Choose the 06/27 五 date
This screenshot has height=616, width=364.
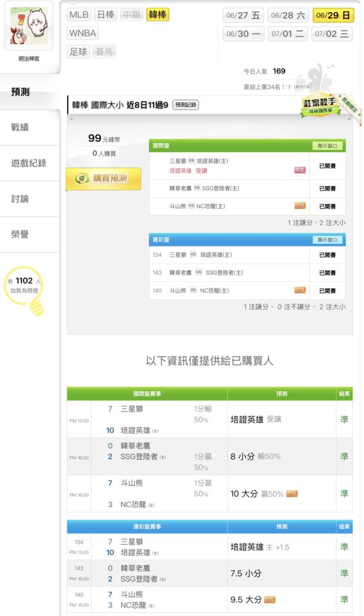coord(243,15)
